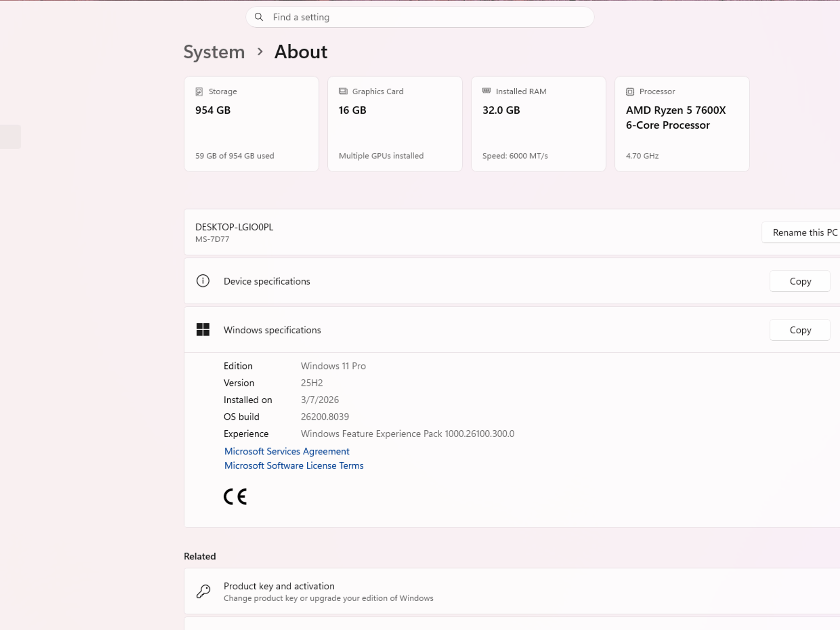This screenshot has height=630, width=840.
Task: Select the model text MS-7D77
Action: [212, 239]
